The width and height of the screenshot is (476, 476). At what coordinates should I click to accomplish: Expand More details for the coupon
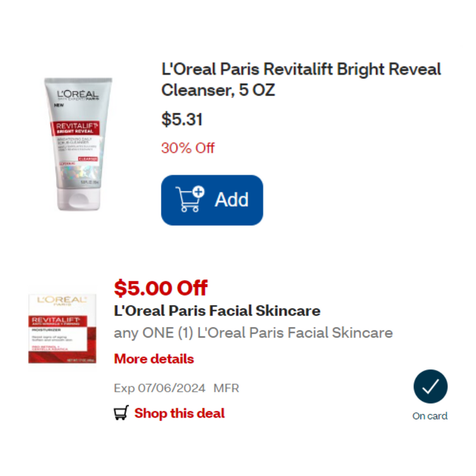pyautogui.click(x=154, y=359)
